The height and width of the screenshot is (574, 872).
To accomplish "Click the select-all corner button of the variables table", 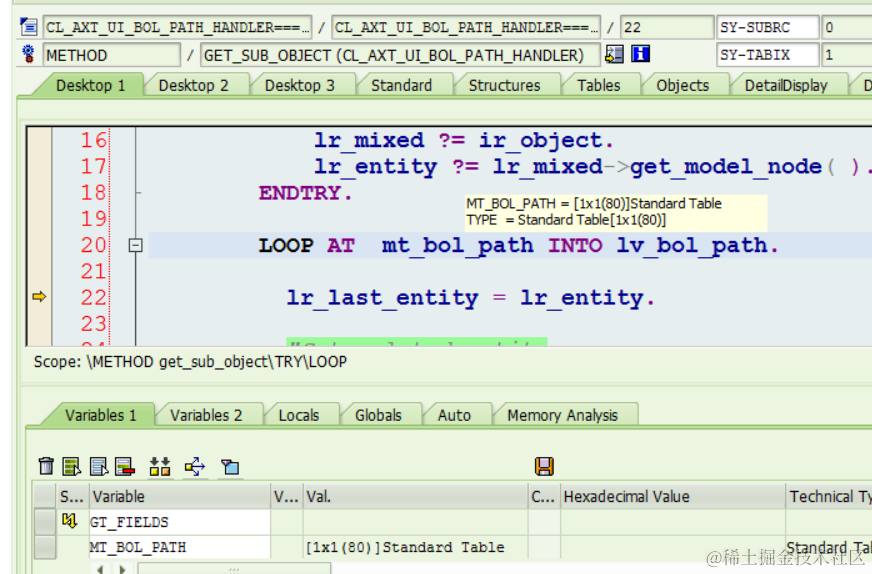I will tap(44, 496).
